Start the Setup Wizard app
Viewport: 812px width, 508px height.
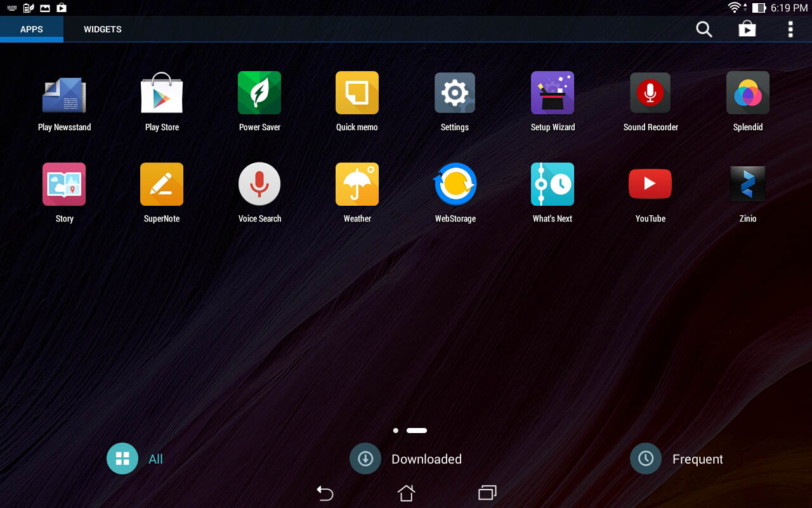pyautogui.click(x=553, y=102)
